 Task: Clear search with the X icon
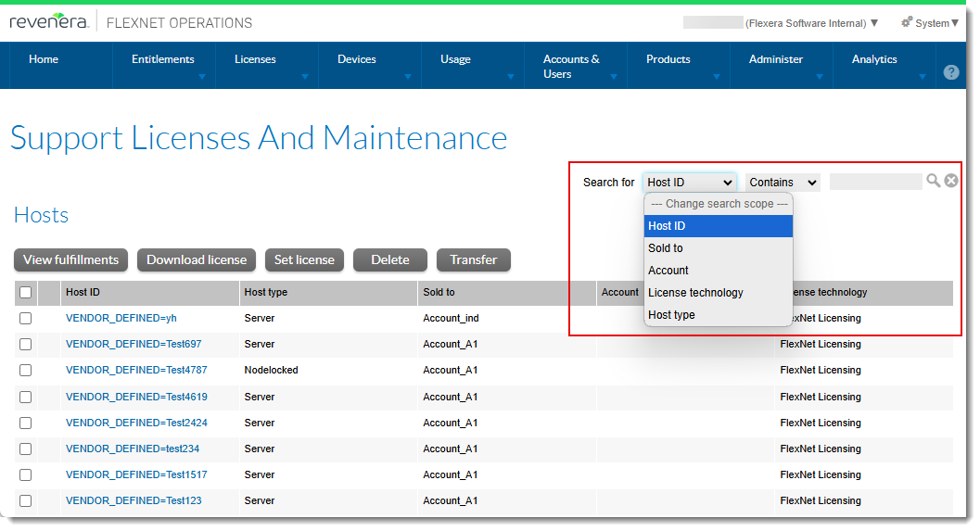coord(951,181)
